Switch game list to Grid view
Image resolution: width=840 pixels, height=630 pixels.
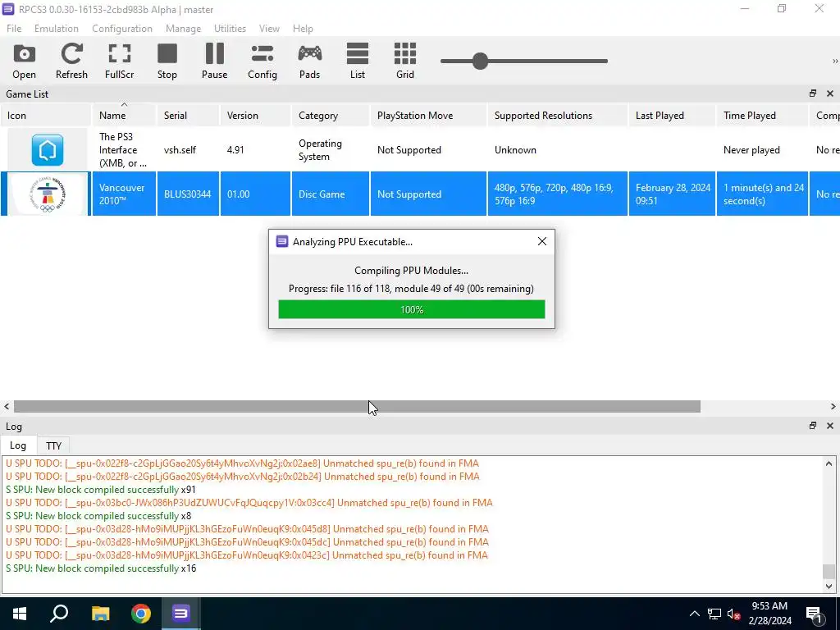coord(405,61)
